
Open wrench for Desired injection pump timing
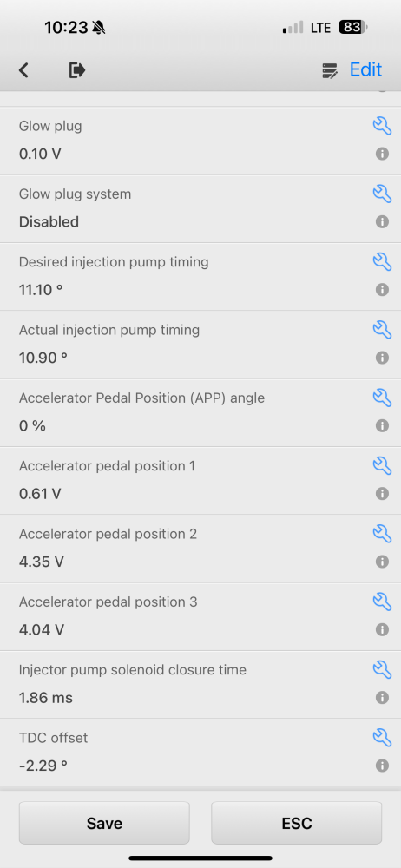[x=382, y=261]
